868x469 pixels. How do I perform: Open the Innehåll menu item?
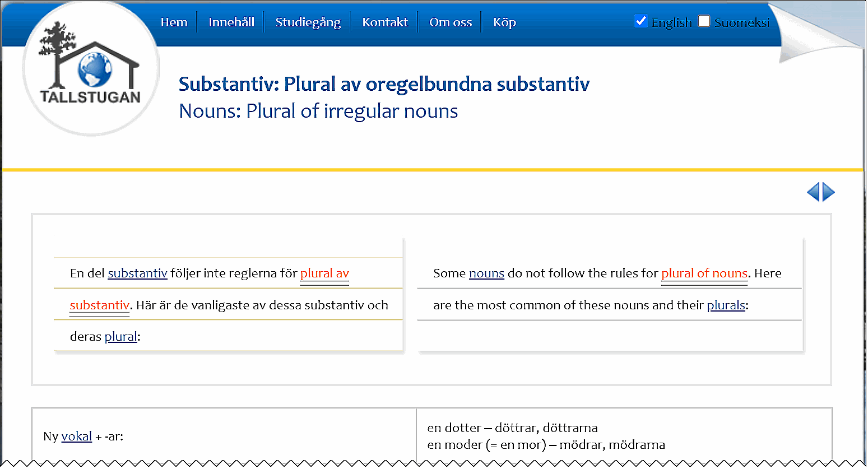point(231,22)
